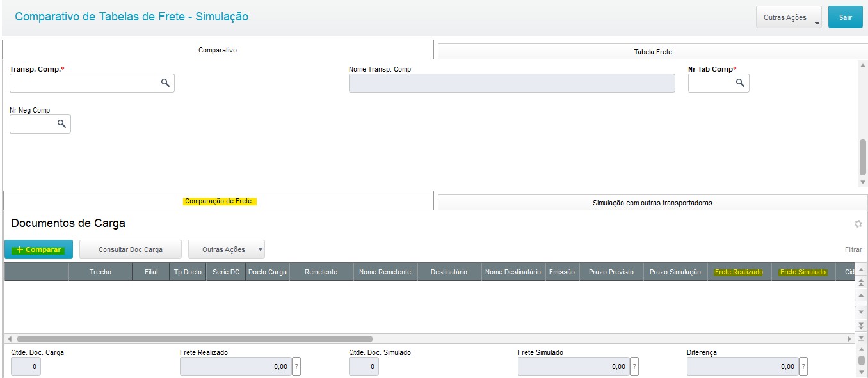Image resolution: width=868 pixels, height=378 pixels.
Task: Click Consultar Doc Carga button
Action: click(131, 249)
